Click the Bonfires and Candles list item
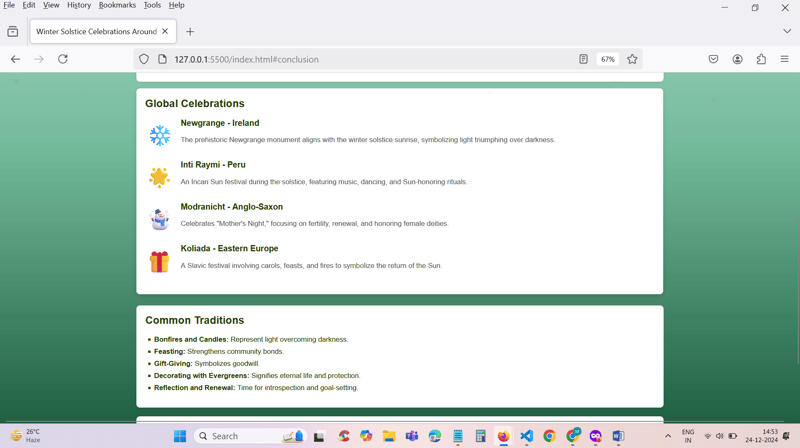This screenshot has width=800, height=448. click(x=251, y=339)
